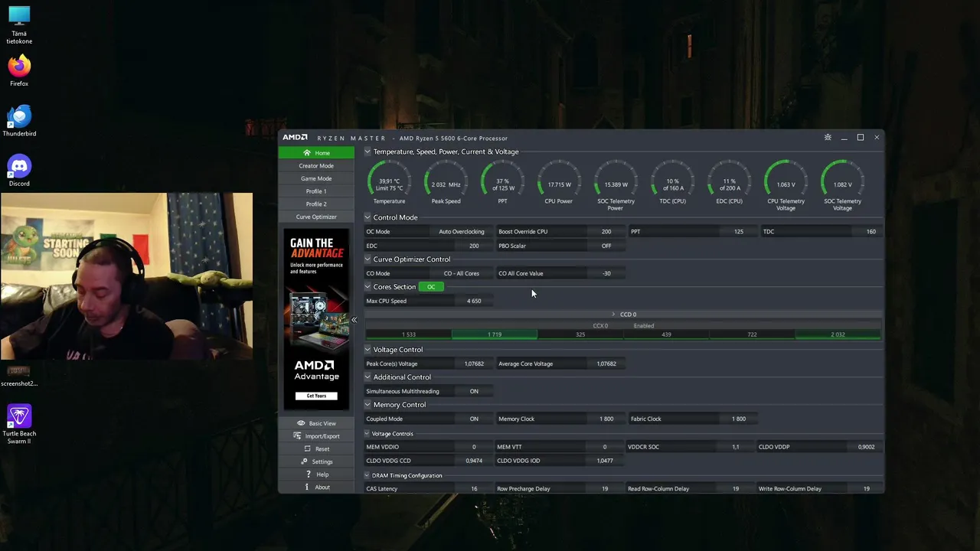Click the SOC Telemetry Power gauge

click(616, 185)
